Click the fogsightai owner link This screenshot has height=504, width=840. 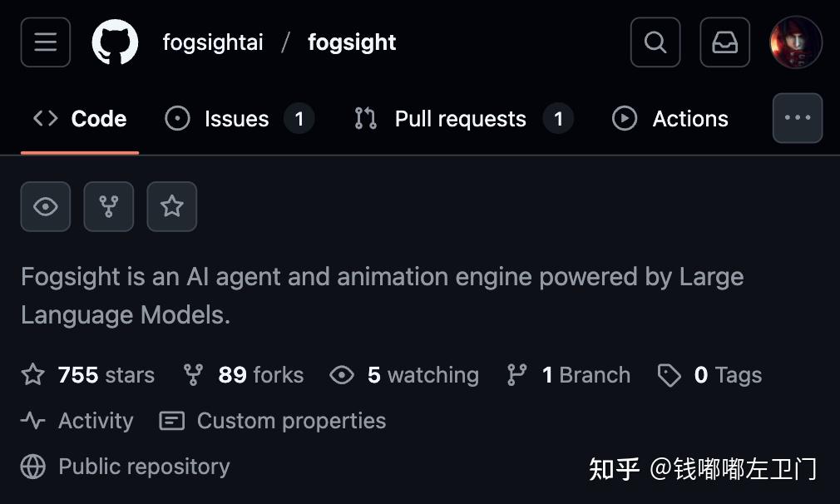(x=213, y=42)
